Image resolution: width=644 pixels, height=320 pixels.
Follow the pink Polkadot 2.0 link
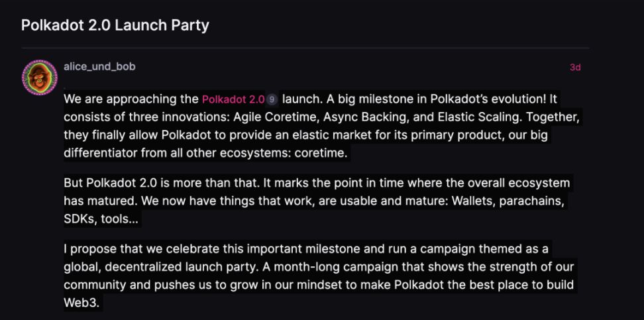(233, 100)
